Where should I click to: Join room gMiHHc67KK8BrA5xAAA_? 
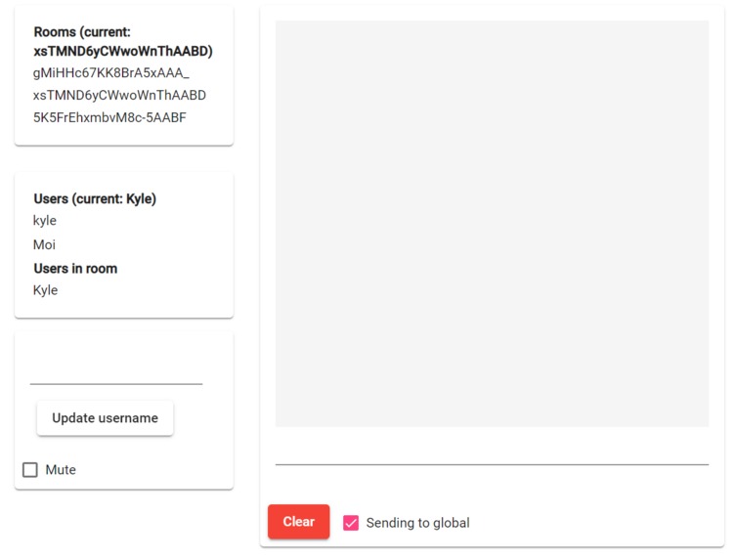[x=110, y=73]
